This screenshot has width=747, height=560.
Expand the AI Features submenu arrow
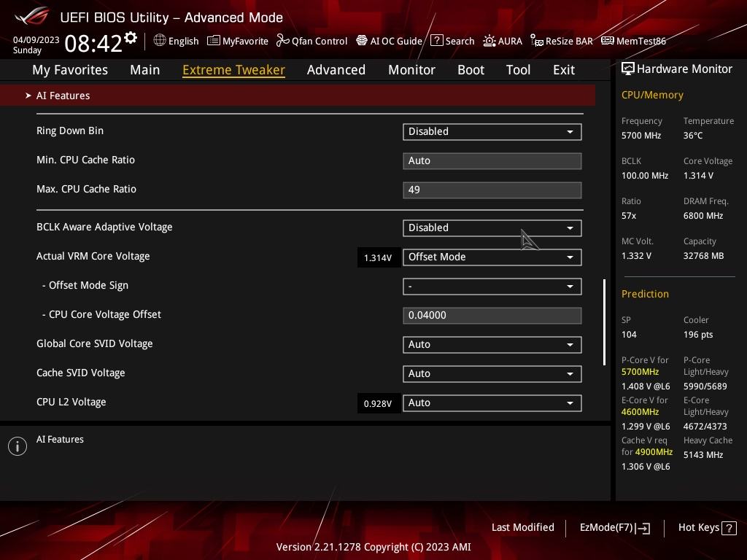28,96
